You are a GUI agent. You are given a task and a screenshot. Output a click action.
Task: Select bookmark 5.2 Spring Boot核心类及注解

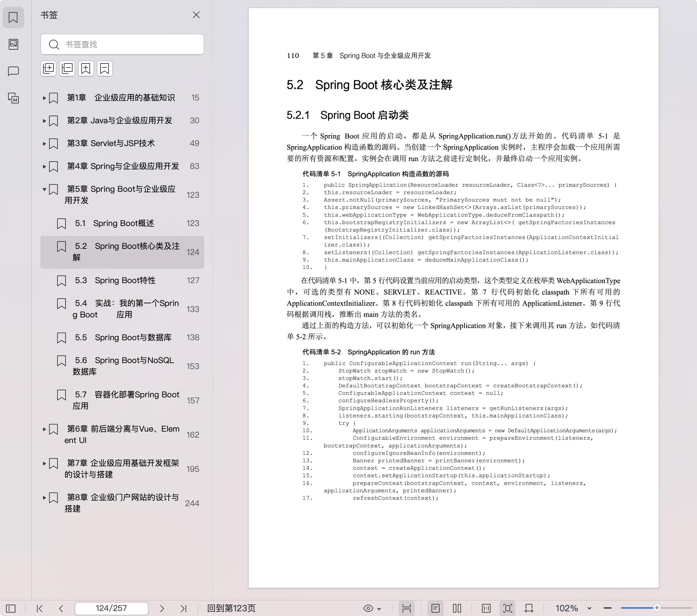[122, 252]
